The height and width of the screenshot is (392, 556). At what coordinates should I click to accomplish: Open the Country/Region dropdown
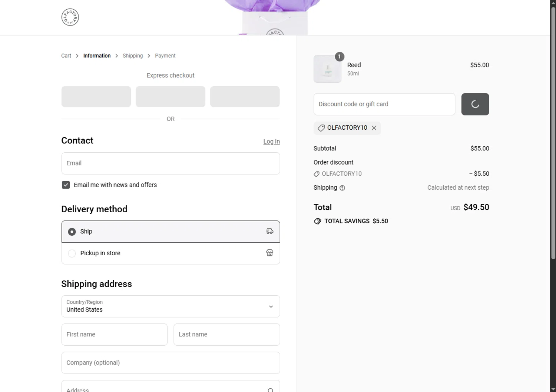pyautogui.click(x=171, y=306)
